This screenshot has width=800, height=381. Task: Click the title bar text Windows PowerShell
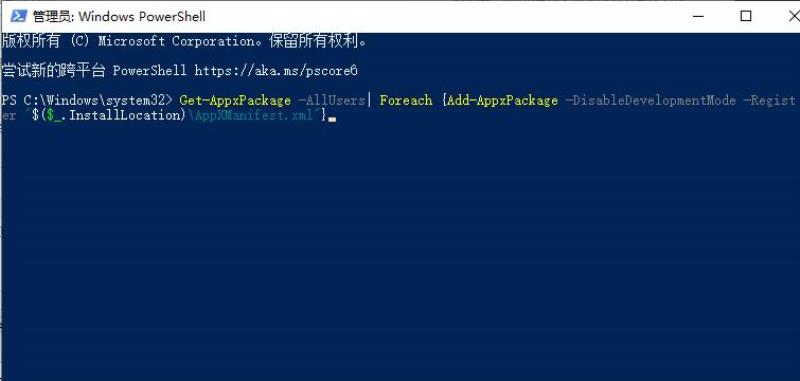pyautogui.click(x=141, y=17)
